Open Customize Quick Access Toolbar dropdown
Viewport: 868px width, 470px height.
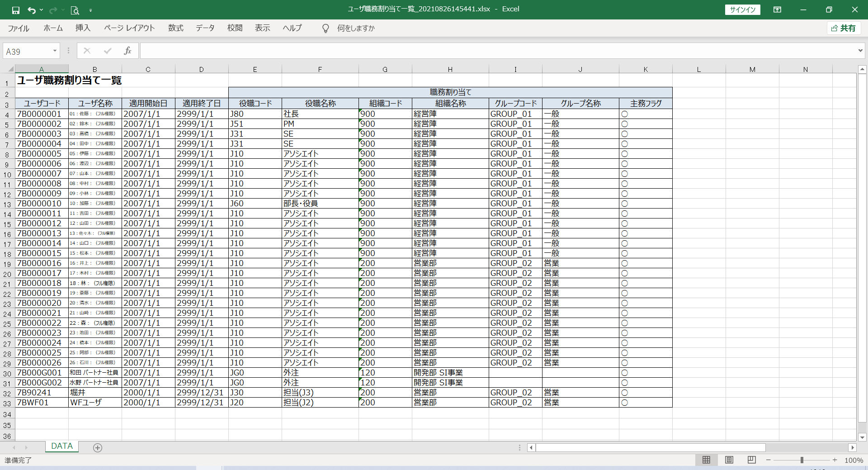coord(90,10)
